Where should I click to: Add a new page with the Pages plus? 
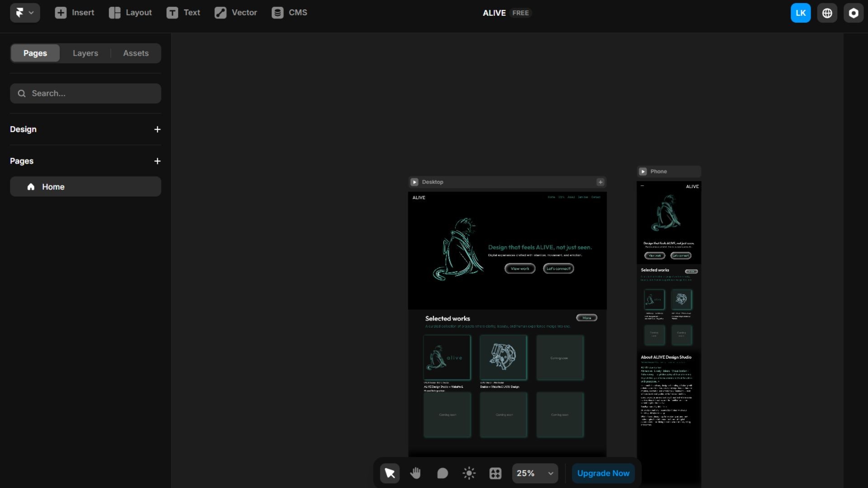click(157, 161)
